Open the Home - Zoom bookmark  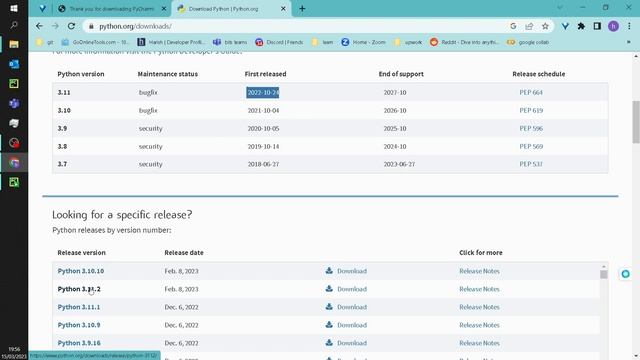click(x=363, y=42)
